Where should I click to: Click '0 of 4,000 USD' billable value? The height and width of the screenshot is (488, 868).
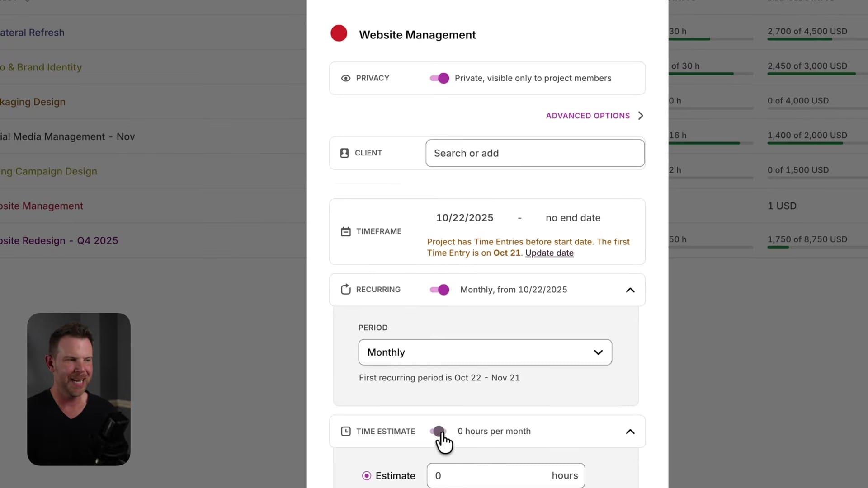(x=798, y=101)
